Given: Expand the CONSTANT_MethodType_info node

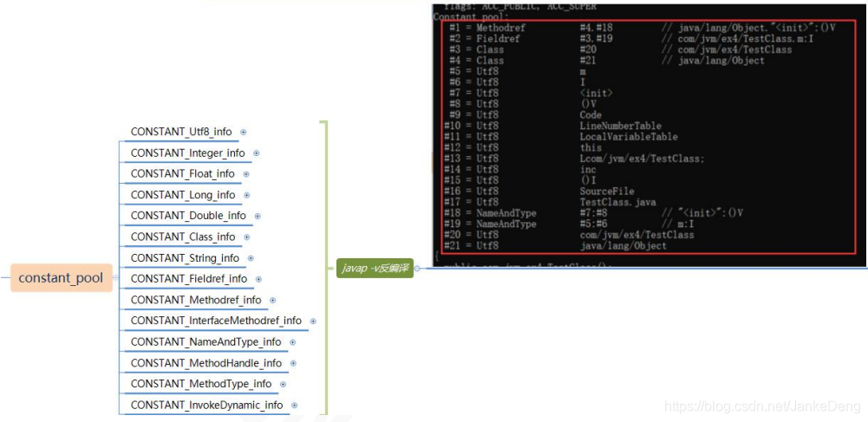Looking at the screenshot, I should [283, 385].
